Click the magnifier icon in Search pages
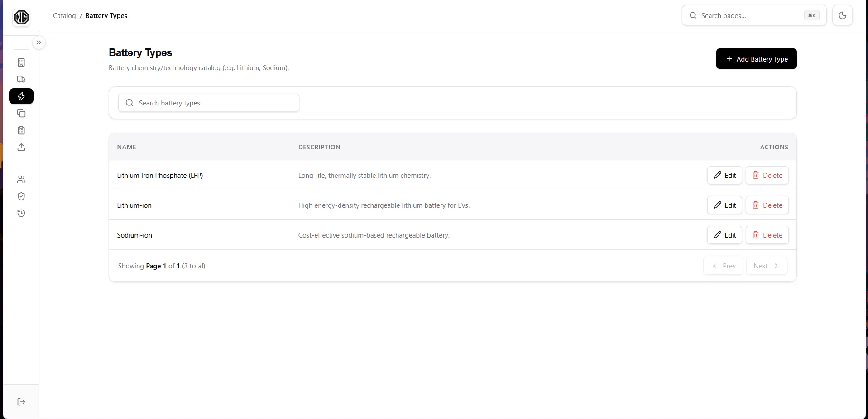868x419 pixels. [x=693, y=15]
